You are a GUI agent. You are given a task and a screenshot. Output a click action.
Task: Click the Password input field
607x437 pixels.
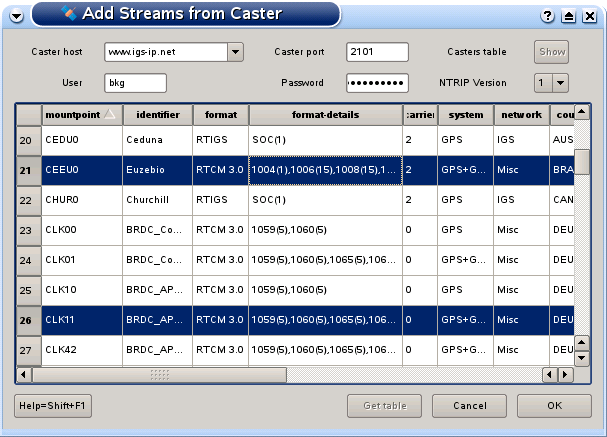pyautogui.click(x=377, y=83)
